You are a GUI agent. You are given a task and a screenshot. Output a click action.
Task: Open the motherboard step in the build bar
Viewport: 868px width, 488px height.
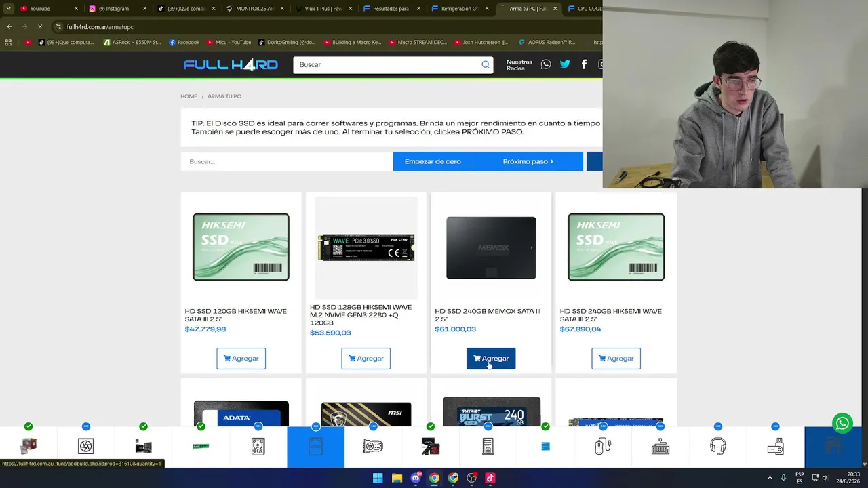coord(143,446)
